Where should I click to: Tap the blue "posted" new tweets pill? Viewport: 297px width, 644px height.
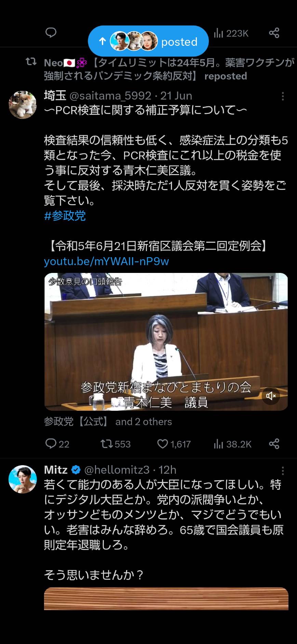pyautogui.click(x=148, y=41)
